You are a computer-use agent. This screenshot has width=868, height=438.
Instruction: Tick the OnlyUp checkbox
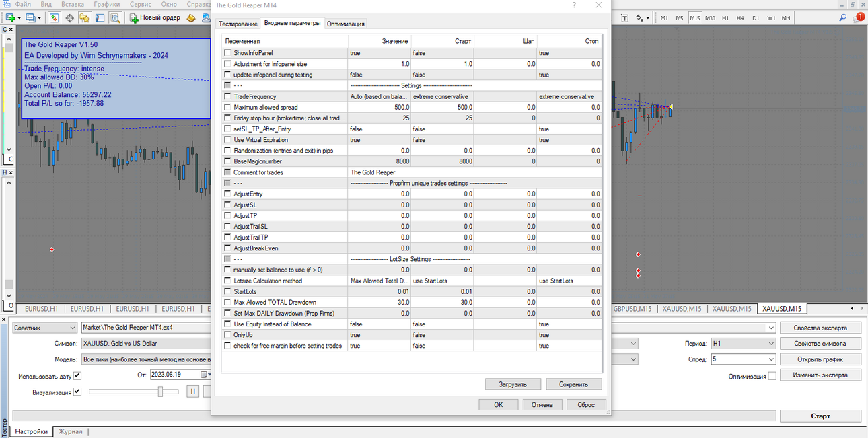coord(227,334)
